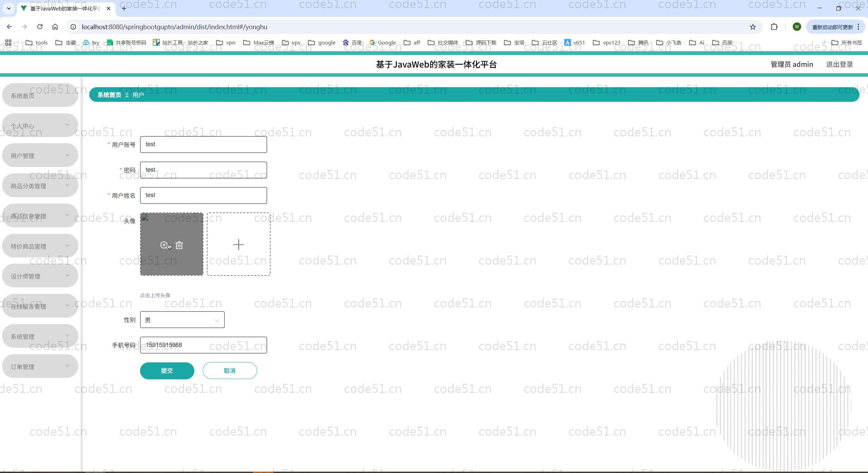
Task: Focus the 手机号码 phone input field
Action: tap(203, 345)
